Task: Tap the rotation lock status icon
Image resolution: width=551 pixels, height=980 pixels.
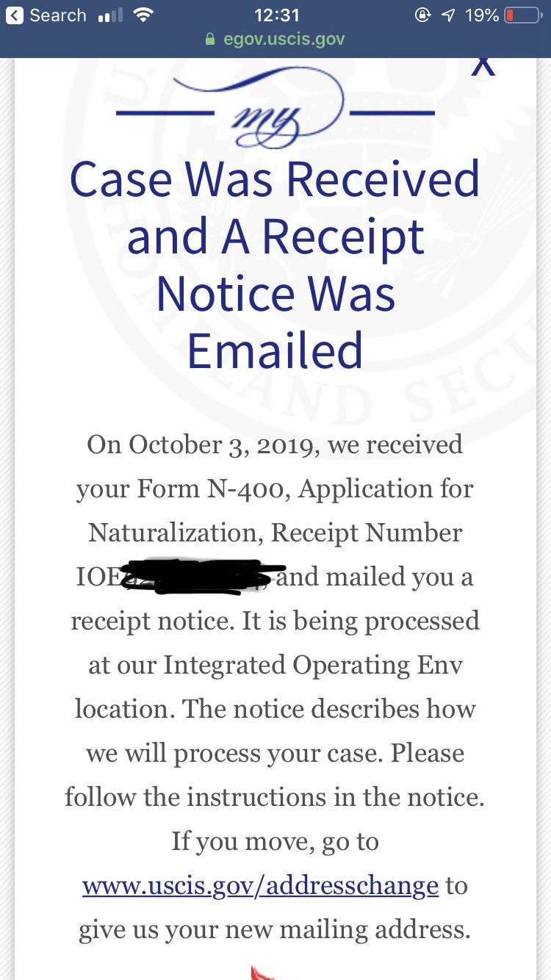Action: pos(422,15)
